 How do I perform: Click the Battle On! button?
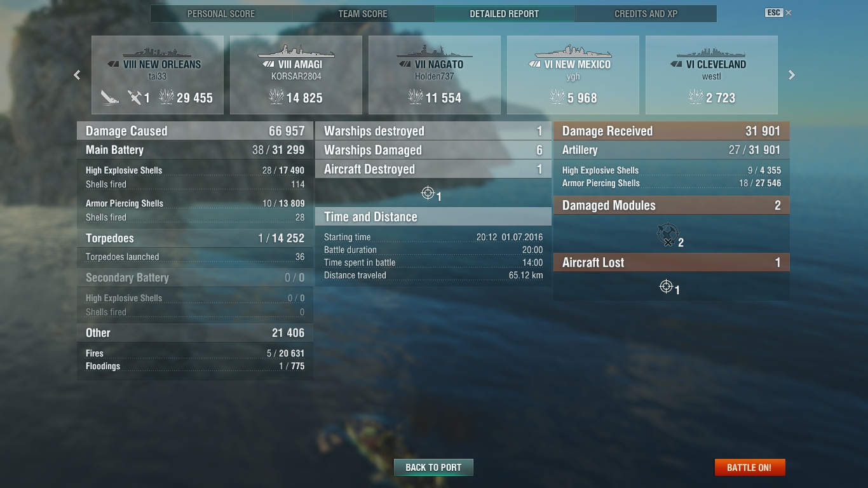click(750, 467)
